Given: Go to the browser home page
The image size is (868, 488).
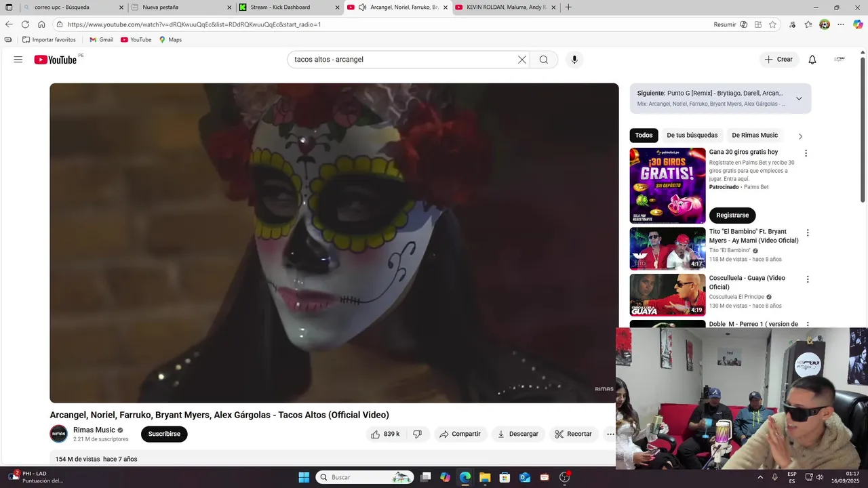Looking at the screenshot, I should coord(41,24).
